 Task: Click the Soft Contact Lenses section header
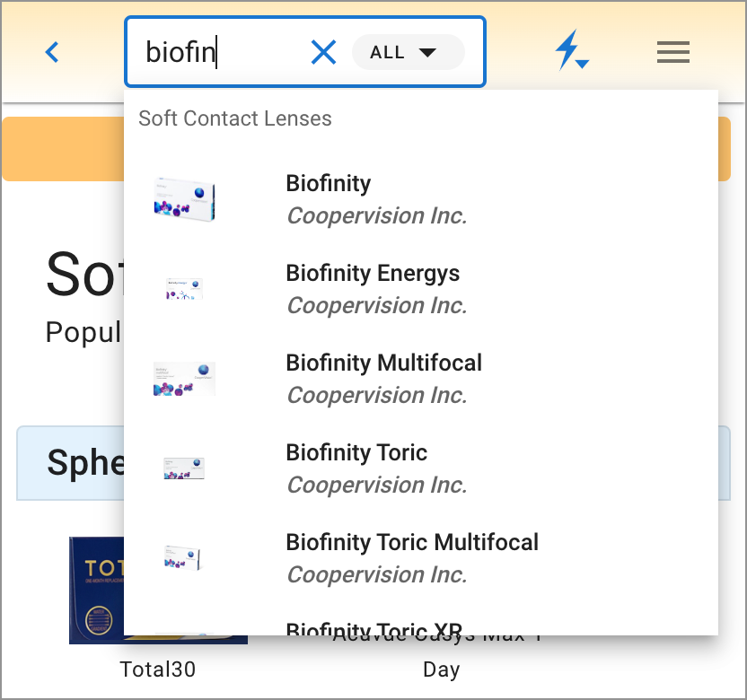click(x=235, y=118)
